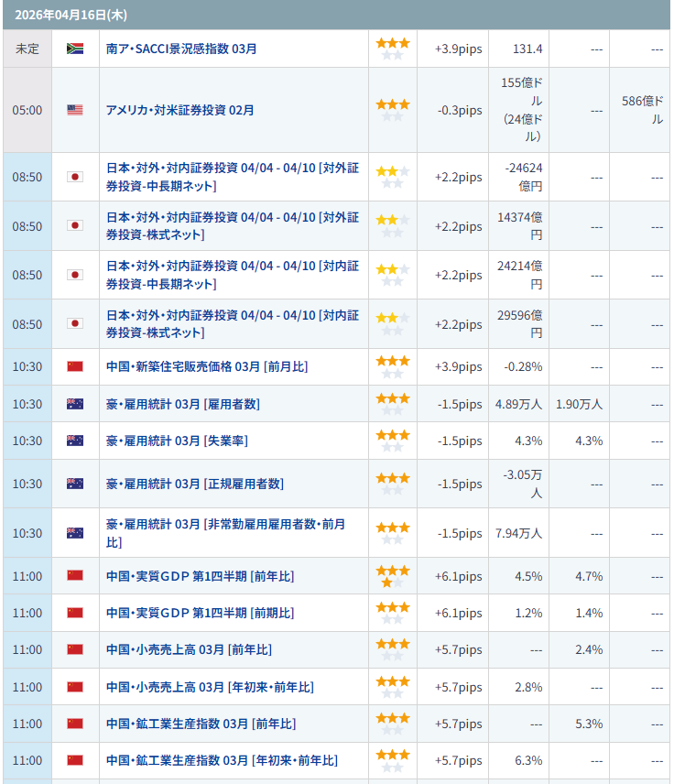Open アメリカ・対米証券投資 02月 link

[x=179, y=110]
